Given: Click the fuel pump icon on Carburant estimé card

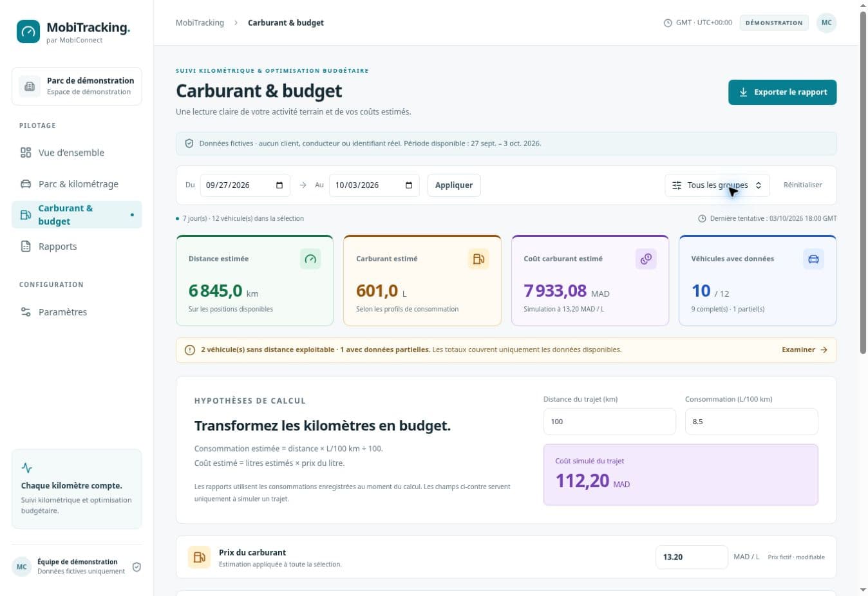Looking at the screenshot, I should (478, 259).
